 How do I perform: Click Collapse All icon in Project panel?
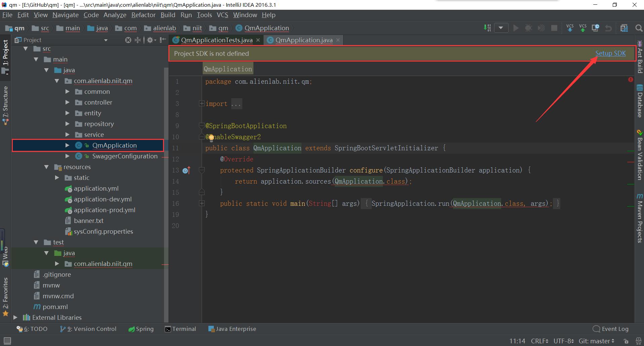tap(137, 40)
